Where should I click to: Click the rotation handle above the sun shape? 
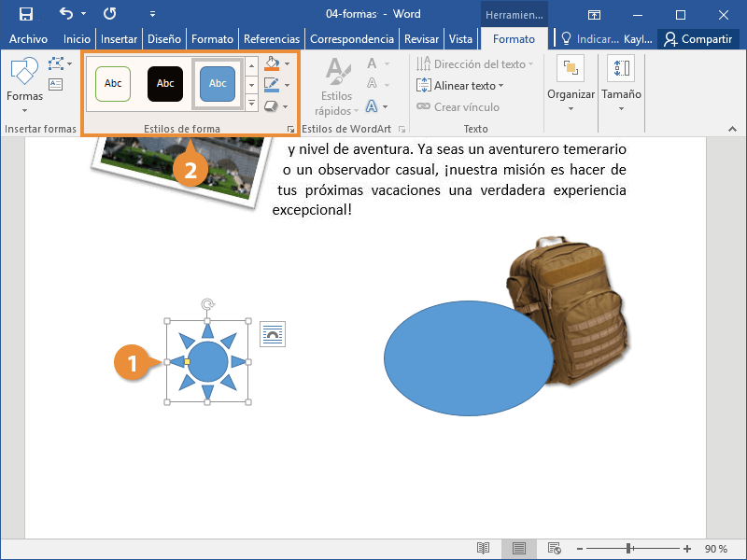point(207,304)
